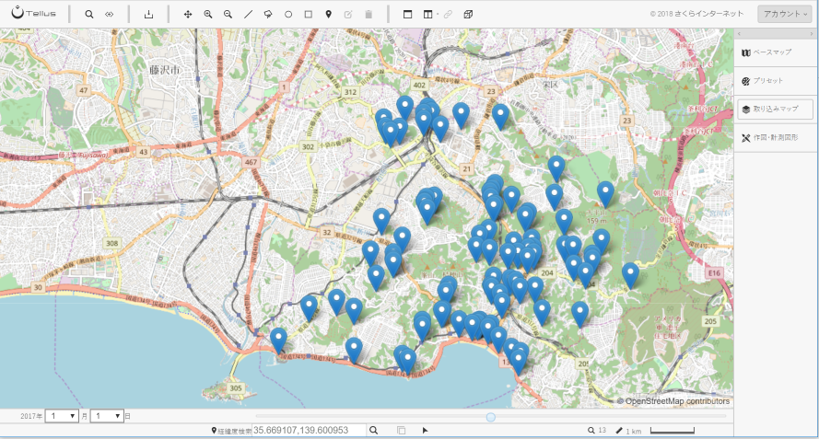Select the rectangle drawing tool
Viewport: 819px width, 439px height.
pos(308,14)
